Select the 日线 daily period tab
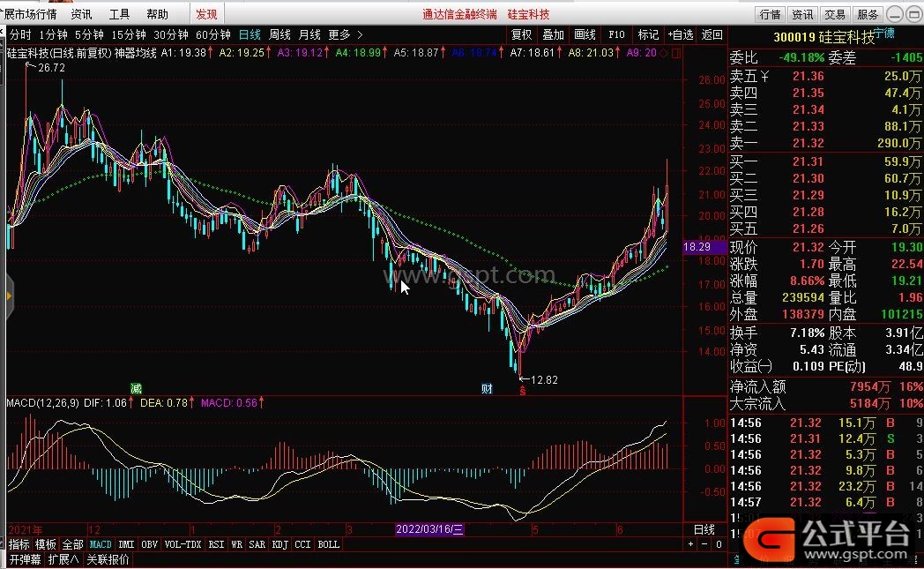This screenshot has width=924, height=569. tap(250, 34)
